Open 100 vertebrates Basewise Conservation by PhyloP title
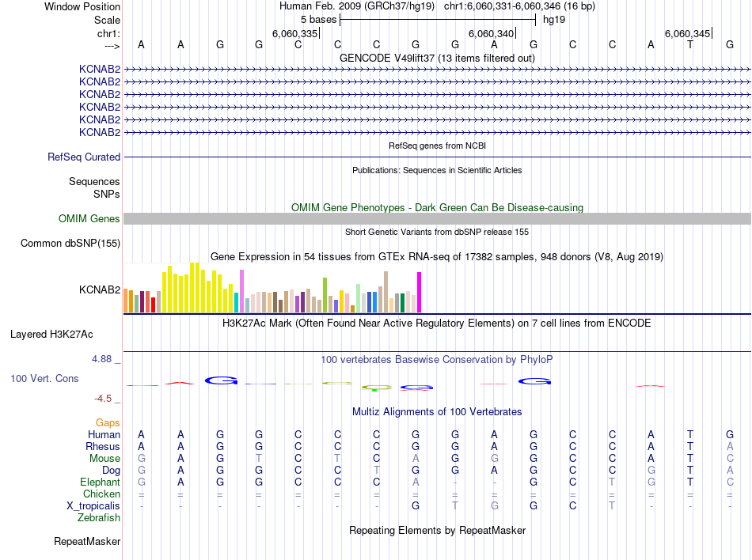 pyautogui.click(x=437, y=359)
